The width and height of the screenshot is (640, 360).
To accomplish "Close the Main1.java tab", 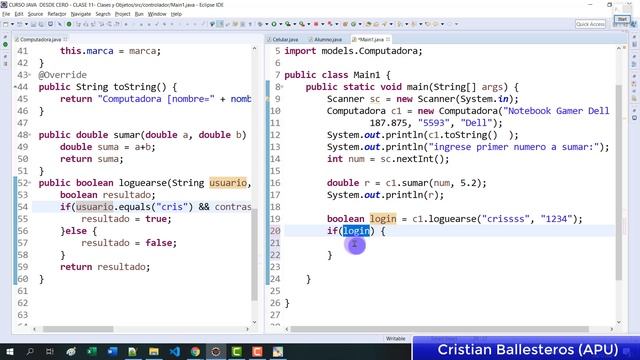I will [x=388, y=39].
